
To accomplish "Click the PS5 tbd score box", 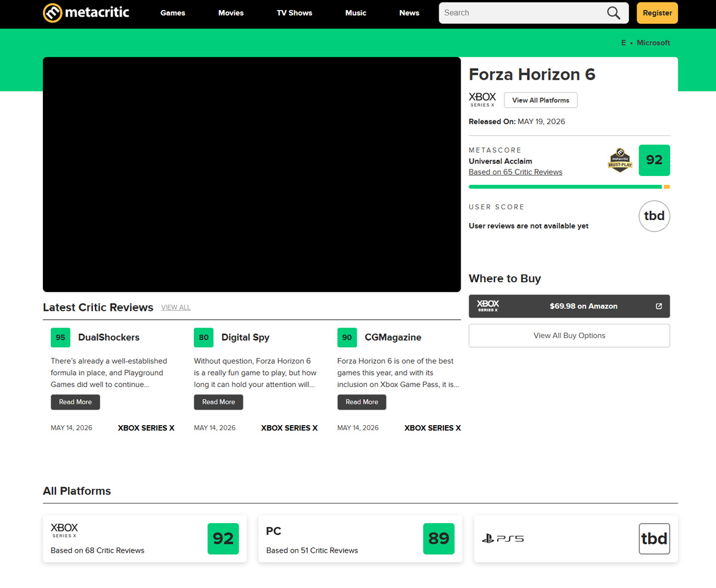I will [x=654, y=539].
